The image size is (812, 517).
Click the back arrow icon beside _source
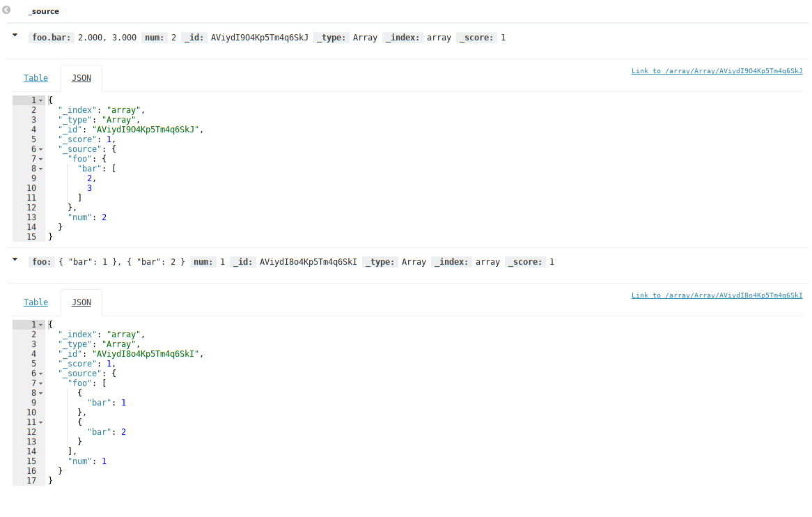[6, 10]
